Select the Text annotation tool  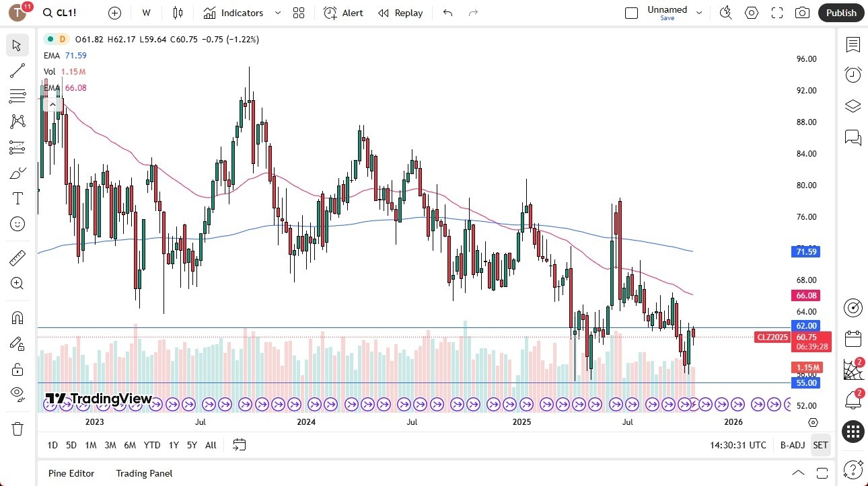(x=17, y=198)
